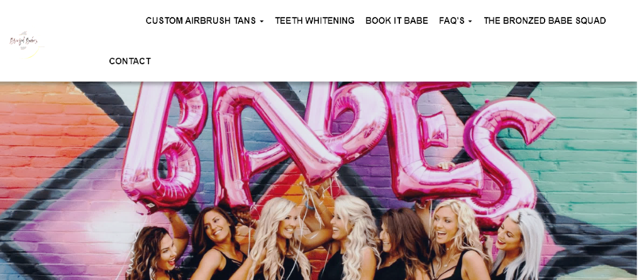Click the small arrow next to FAQ's
Image resolution: width=644 pixels, height=280 pixels.
pos(470,21)
